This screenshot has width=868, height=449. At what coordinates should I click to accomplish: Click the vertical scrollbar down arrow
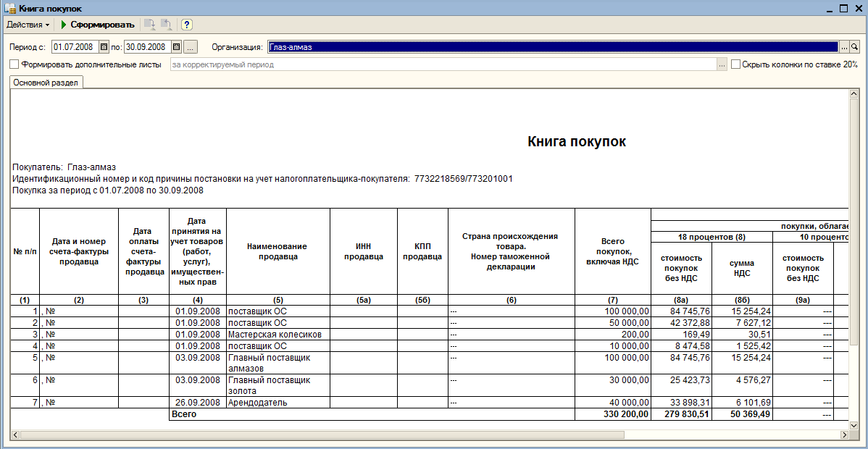(853, 425)
